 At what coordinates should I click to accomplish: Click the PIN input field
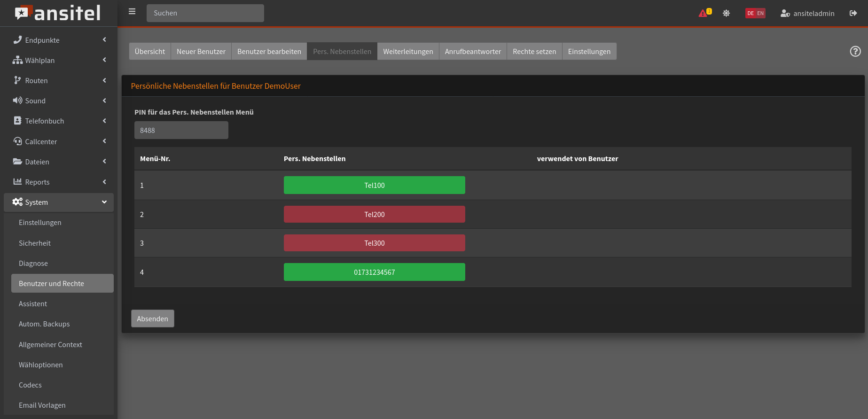pyautogui.click(x=181, y=130)
